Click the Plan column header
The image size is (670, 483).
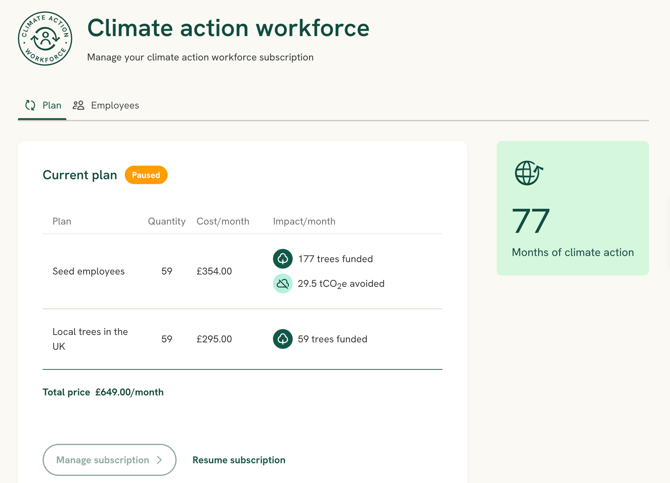62,221
